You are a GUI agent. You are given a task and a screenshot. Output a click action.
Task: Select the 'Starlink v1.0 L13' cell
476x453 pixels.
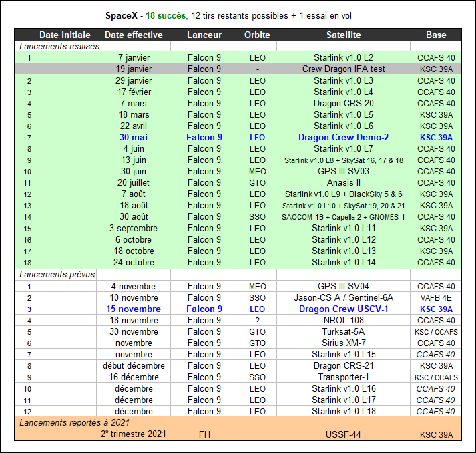344,251
